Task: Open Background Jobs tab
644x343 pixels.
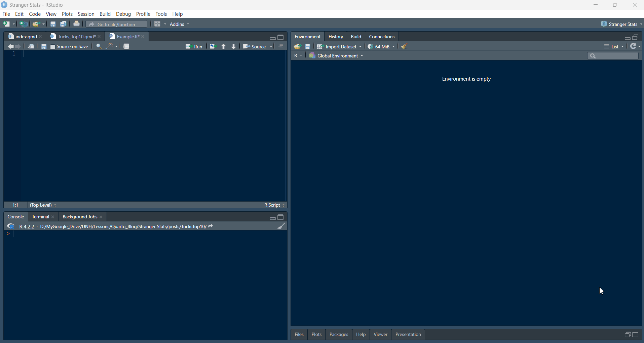Action: tap(80, 217)
